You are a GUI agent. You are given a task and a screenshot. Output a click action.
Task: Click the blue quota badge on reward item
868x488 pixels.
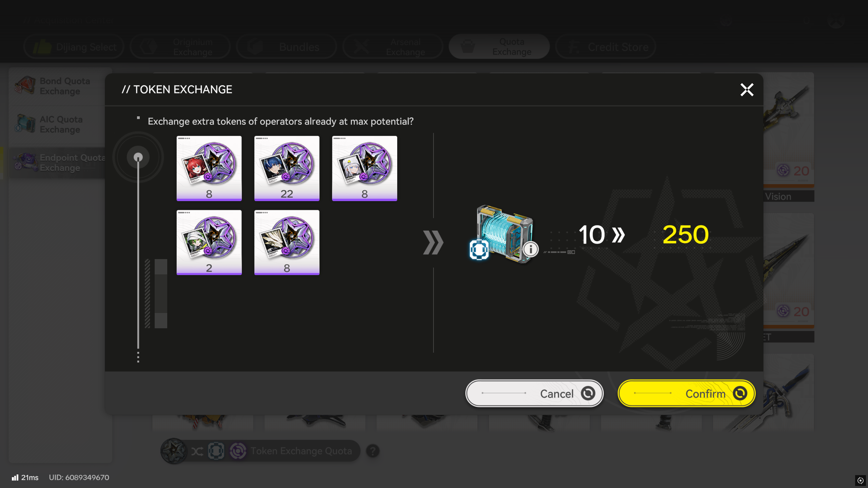coord(479,250)
